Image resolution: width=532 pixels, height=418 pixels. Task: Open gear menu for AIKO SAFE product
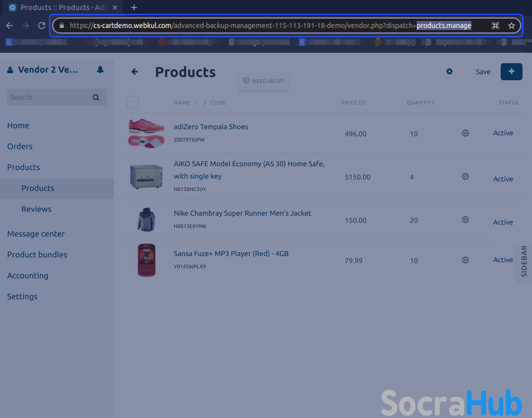pyautogui.click(x=465, y=177)
